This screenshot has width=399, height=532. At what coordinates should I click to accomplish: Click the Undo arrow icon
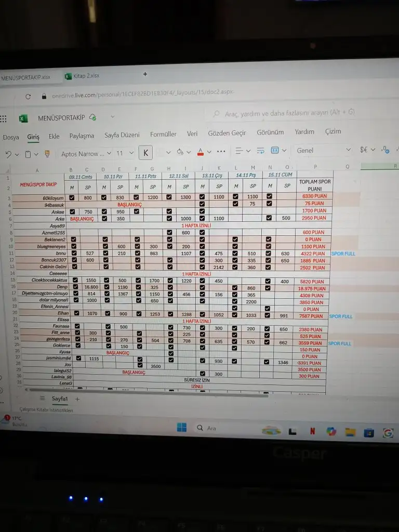8,154
